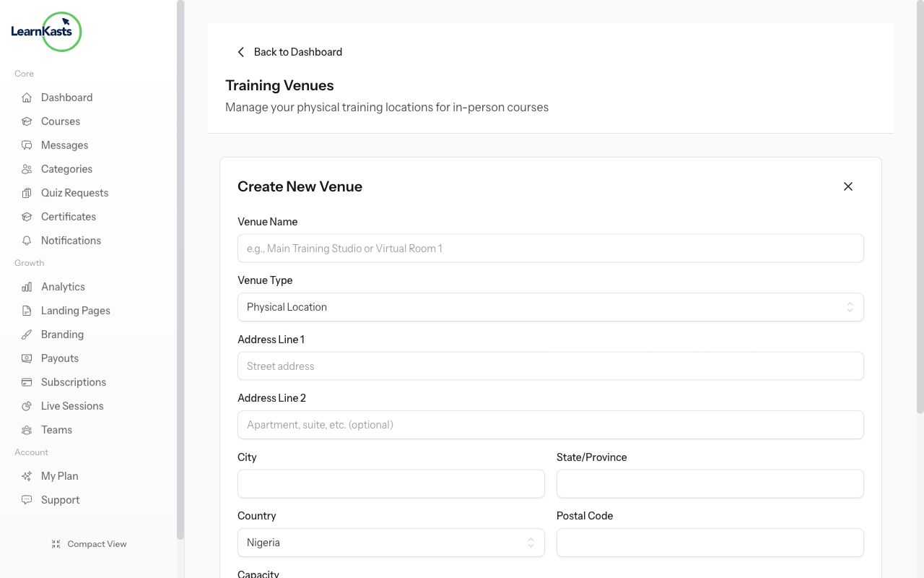Screen dimensions: 924x578
Task: Select the Branding brush icon
Action: 27,334
